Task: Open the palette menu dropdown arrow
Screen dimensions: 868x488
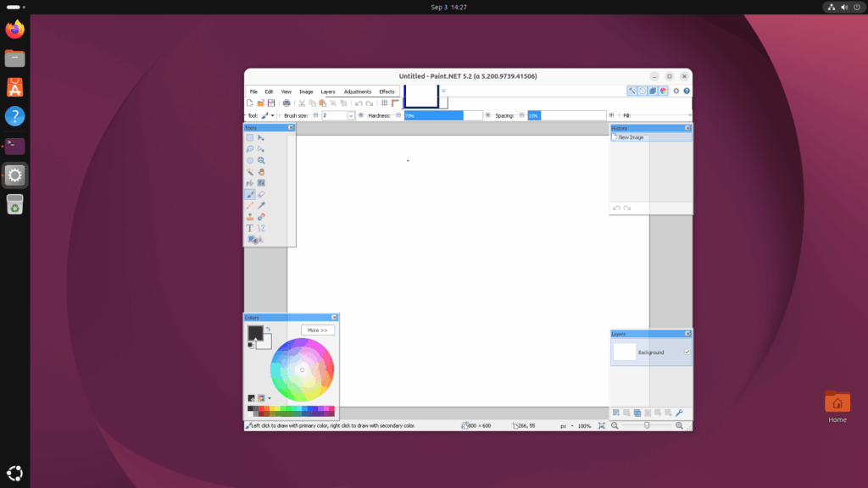Action: point(270,398)
